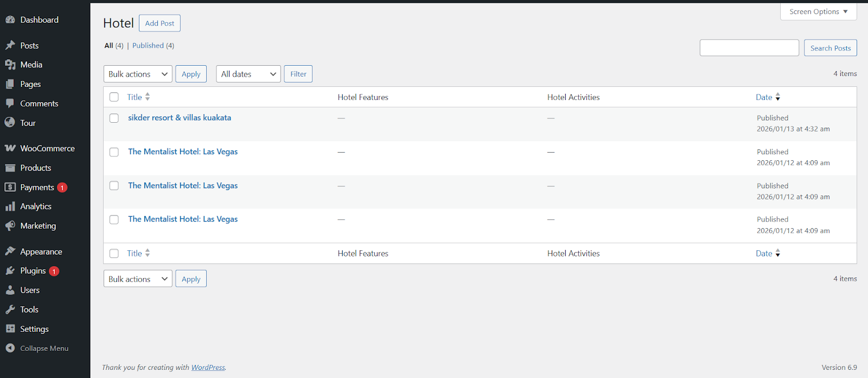868x378 pixels.
Task: Show only Published hotel posts
Action: pyautogui.click(x=148, y=46)
